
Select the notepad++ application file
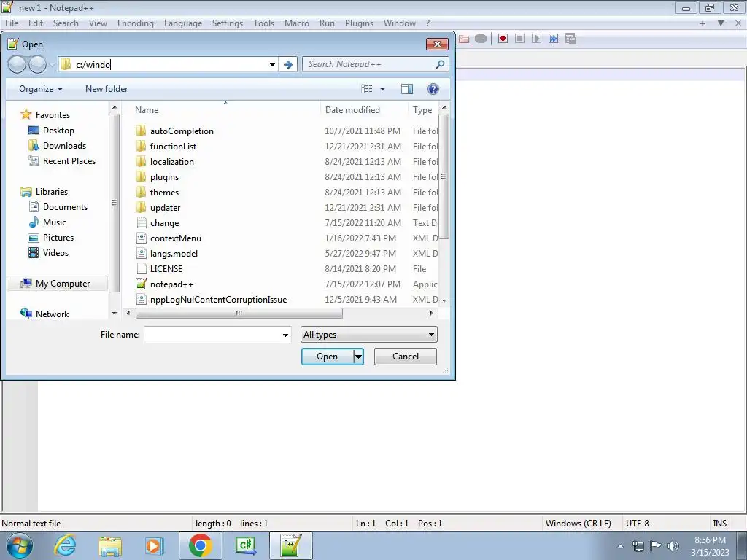coord(171,284)
